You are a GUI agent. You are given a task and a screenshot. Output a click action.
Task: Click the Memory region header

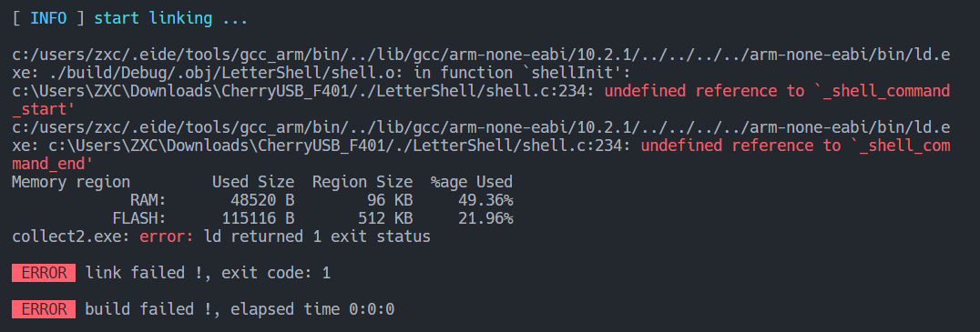pos(71,182)
